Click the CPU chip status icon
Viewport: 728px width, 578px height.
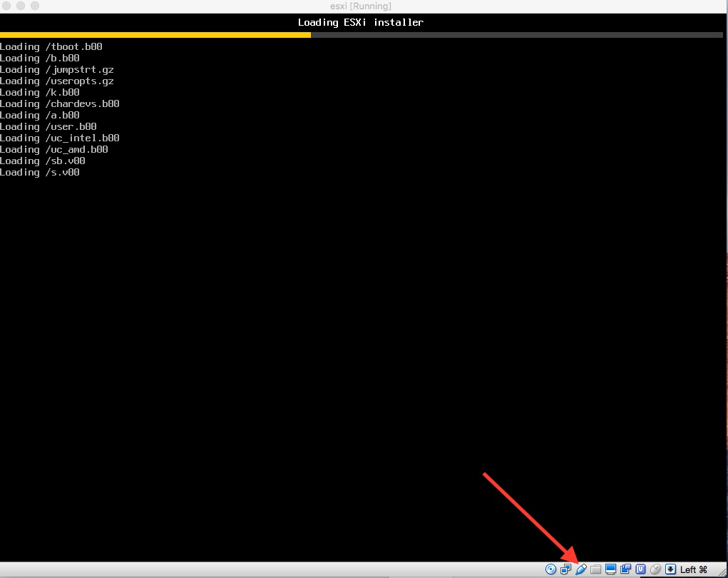point(641,569)
